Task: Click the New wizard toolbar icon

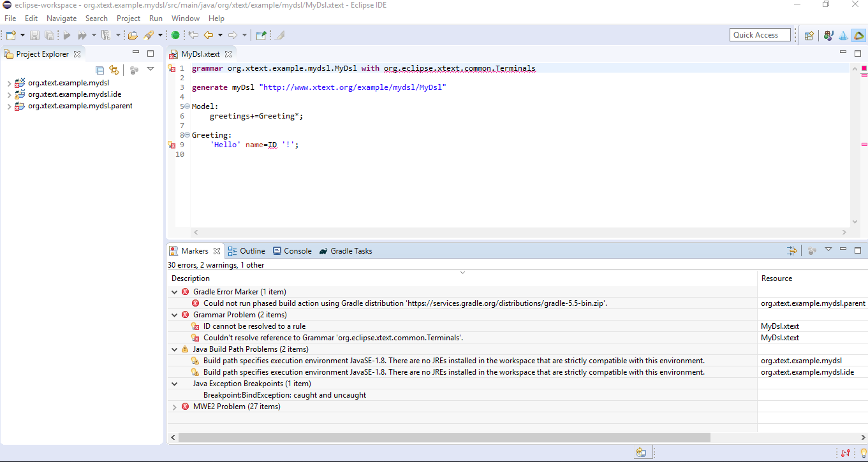Action: (x=11, y=36)
